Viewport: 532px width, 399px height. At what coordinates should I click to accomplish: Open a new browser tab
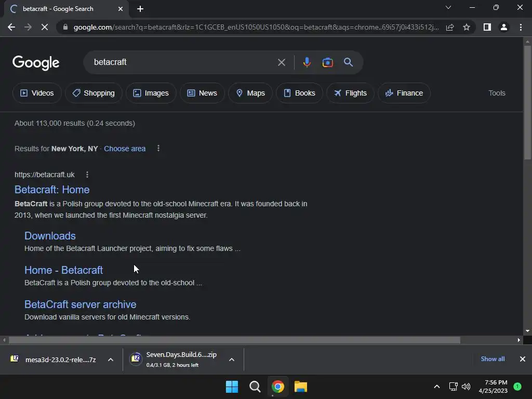[x=140, y=9]
